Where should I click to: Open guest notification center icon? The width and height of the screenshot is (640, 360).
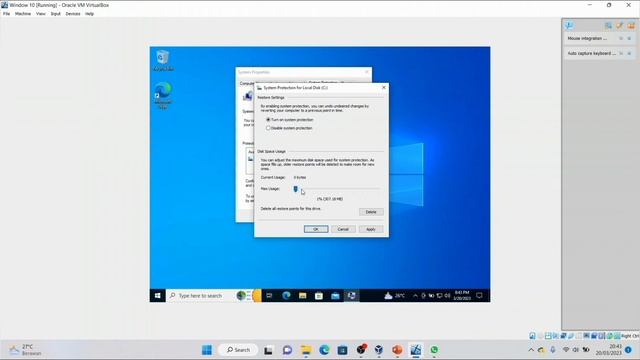click(x=479, y=296)
